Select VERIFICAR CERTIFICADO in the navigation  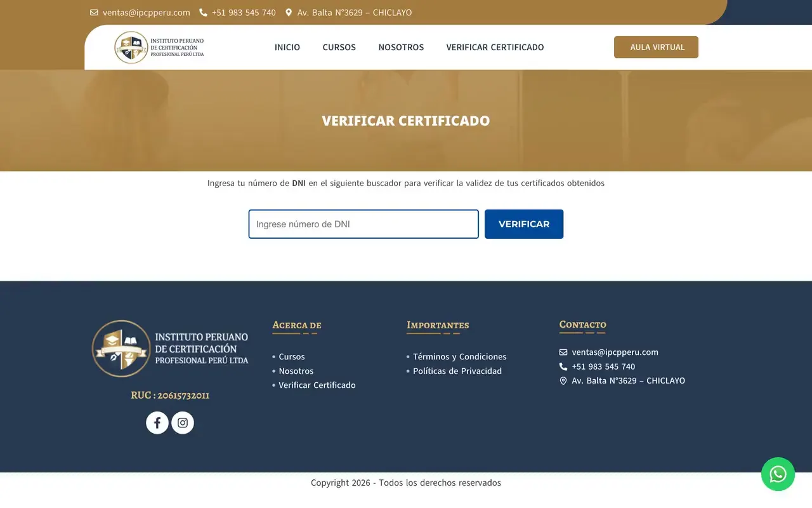pyautogui.click(x=495, y=47)
